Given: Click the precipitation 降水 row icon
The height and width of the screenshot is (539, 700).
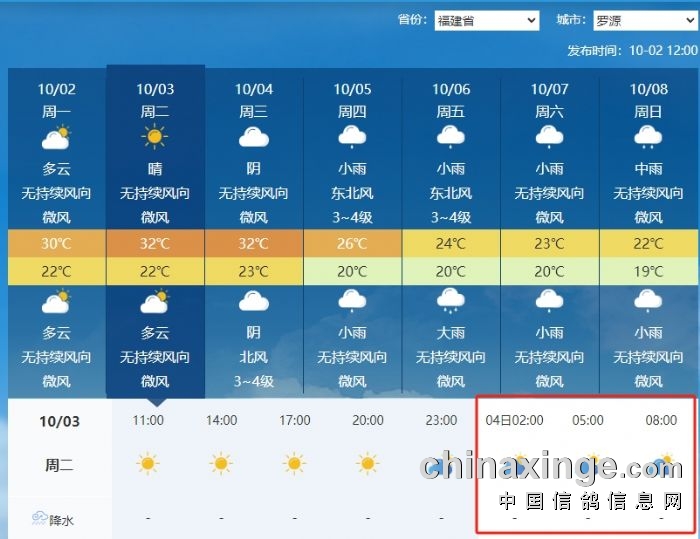Looking at the screenshot, I should pos(40,518).
